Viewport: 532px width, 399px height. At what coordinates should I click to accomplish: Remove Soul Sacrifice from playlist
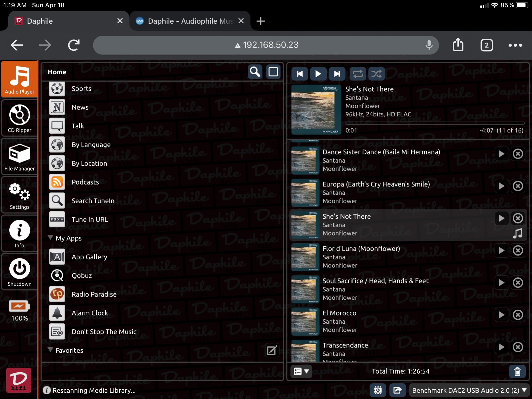point(518,283)
